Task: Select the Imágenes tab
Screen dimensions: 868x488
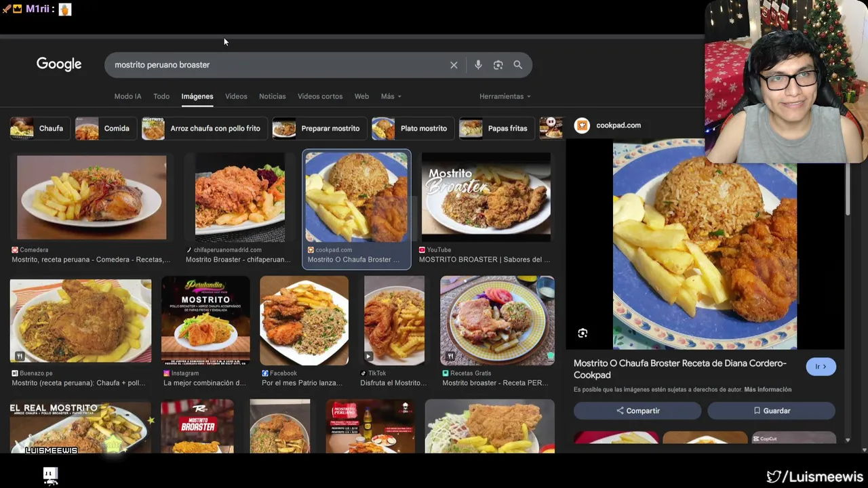Action: pos(197,96)
